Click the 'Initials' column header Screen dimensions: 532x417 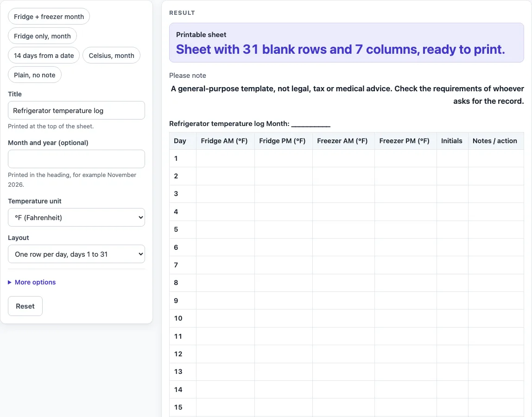coord(451,141)
